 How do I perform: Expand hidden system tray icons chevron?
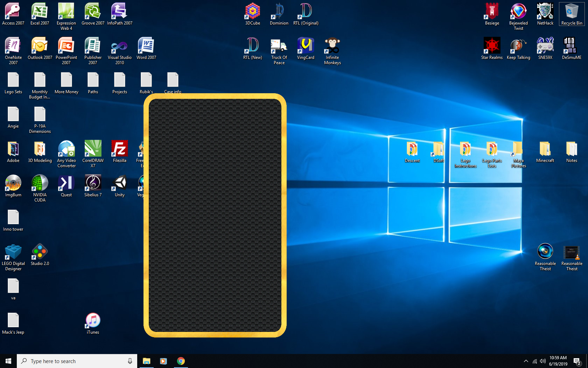526,361
